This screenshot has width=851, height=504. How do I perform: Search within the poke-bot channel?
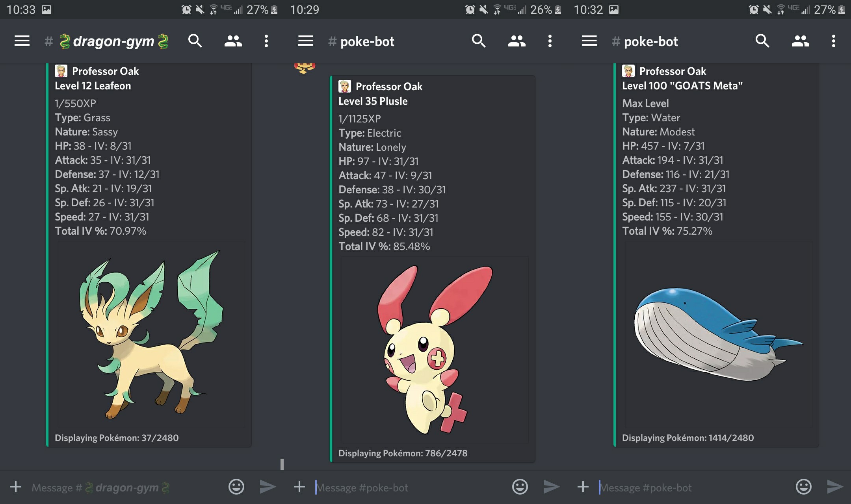click(479, 41)
